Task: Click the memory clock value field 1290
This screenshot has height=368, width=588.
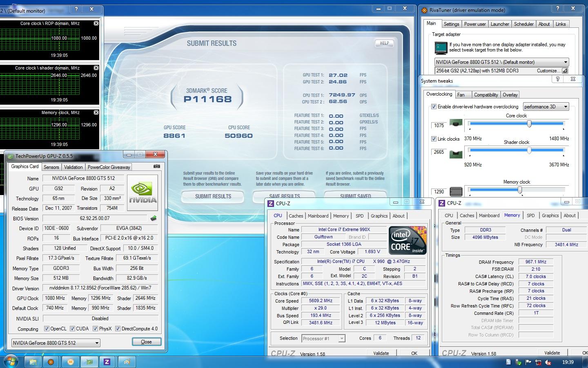Action: tap(439, 191)
